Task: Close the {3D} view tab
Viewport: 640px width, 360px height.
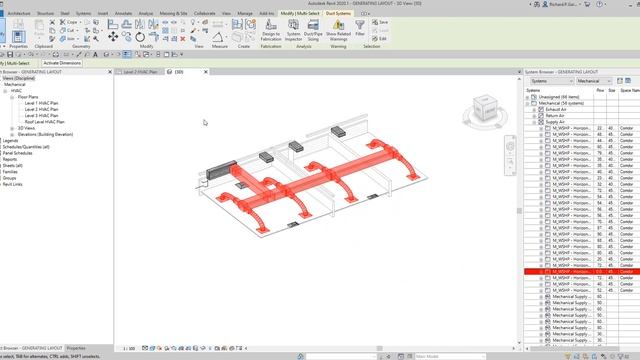Action: [206, 72]
